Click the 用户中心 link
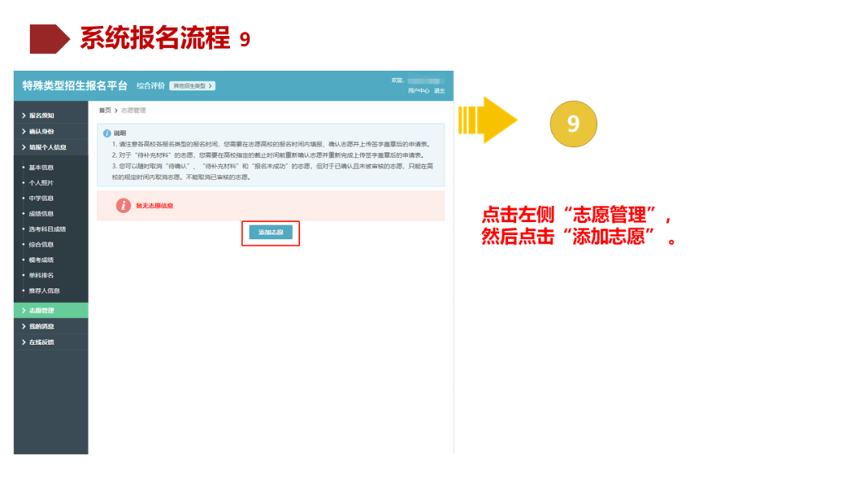The image size is (868, 489). click(x=418, y=91)
